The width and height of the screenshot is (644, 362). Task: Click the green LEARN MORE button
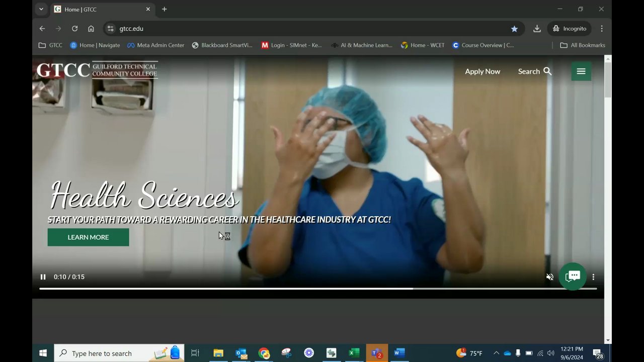pyautogui.click(x=88, y=237)
